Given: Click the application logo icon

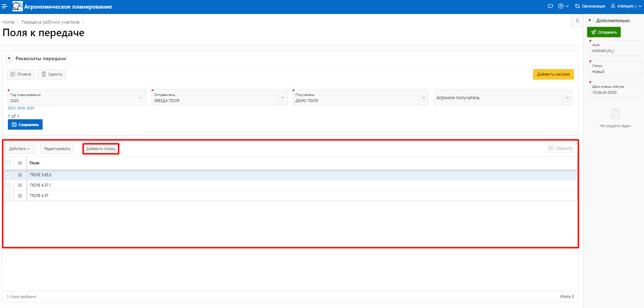Looking at the screenshot, I should [18, 6].
